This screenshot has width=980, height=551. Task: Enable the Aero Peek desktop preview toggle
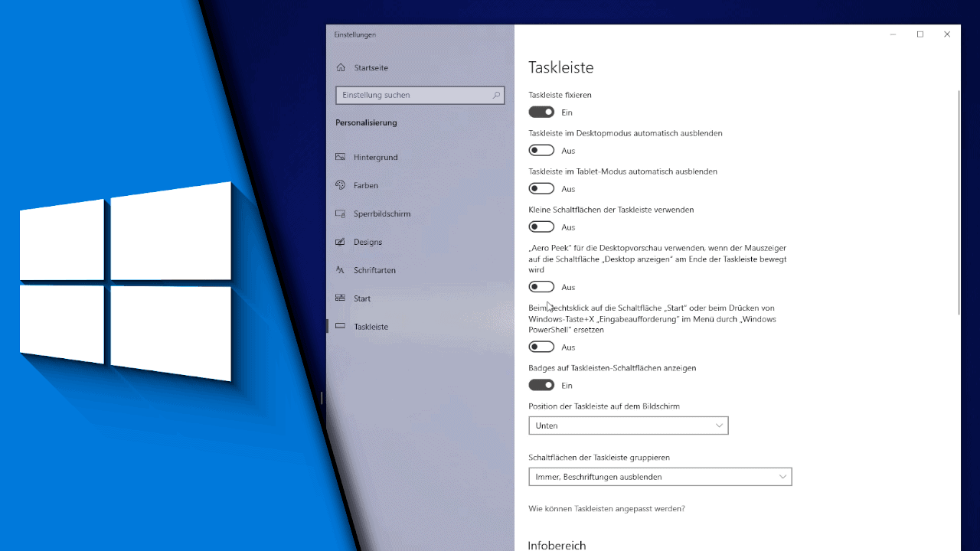pyautogui.click(x=541, y=286)
